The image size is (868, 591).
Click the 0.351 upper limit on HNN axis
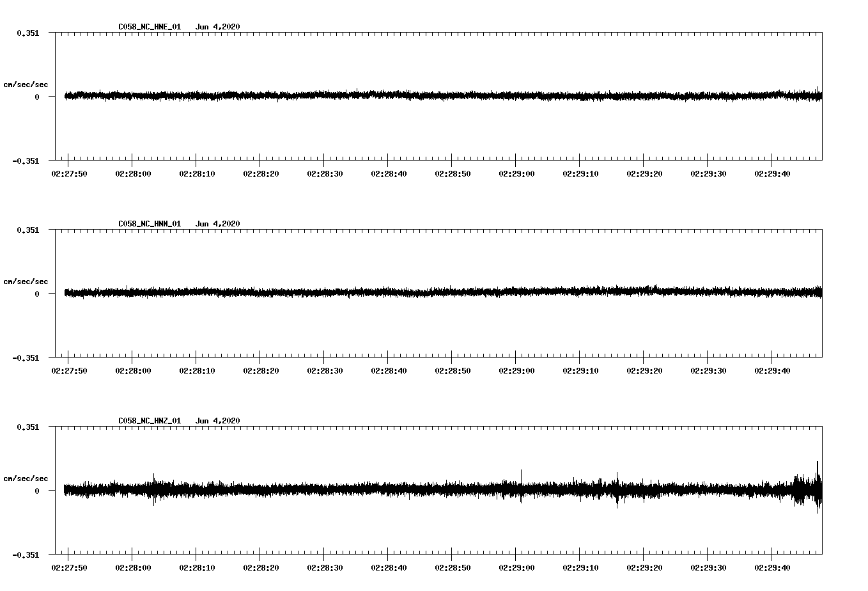point(28,230)
